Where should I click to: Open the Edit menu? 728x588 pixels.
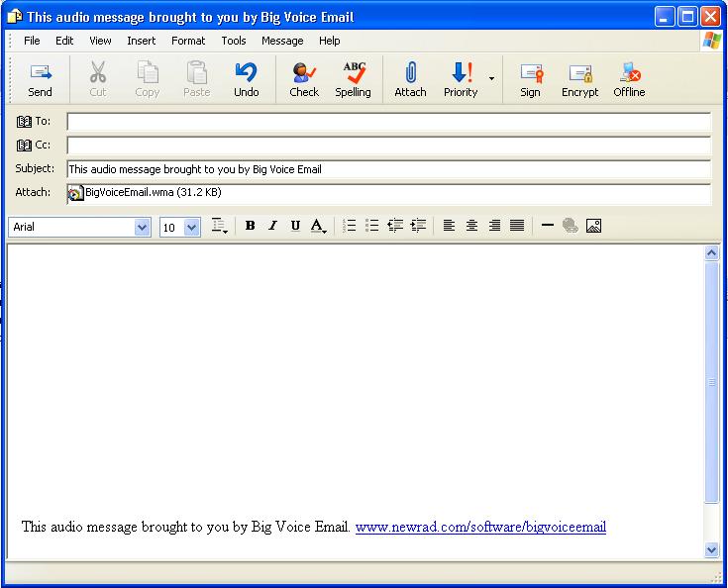click(64, 41)
